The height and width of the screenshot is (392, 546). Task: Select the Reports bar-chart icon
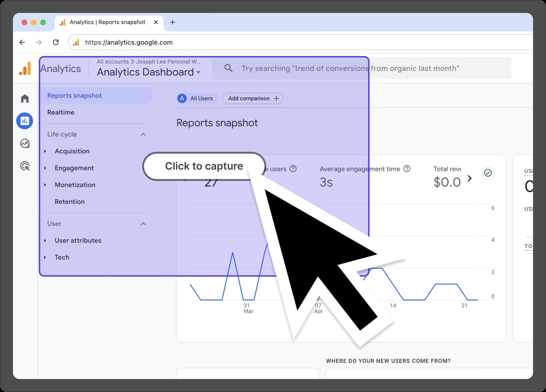pos(25,121)
